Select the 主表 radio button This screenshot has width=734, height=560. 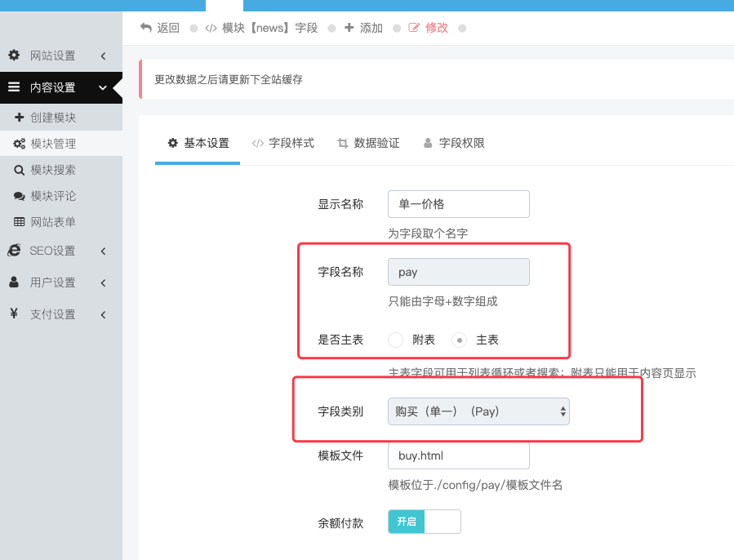459,340
